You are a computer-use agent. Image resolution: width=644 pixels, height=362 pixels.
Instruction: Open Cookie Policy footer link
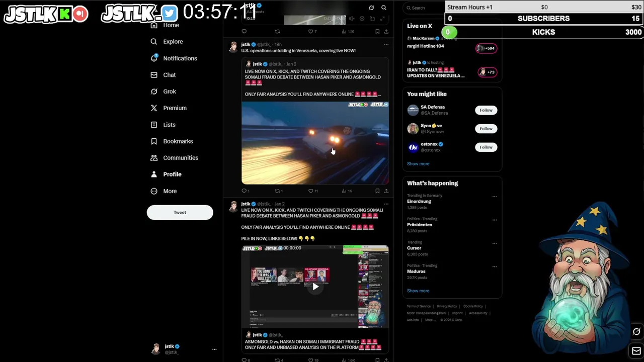tap(473, 306)
